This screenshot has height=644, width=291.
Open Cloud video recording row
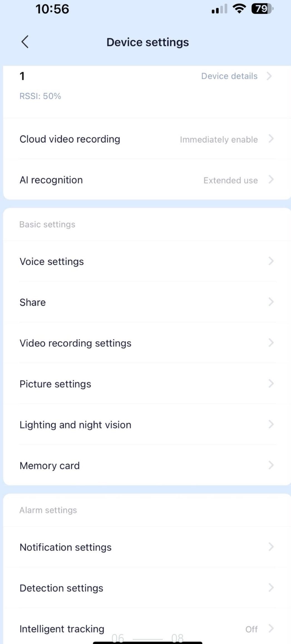147,139
